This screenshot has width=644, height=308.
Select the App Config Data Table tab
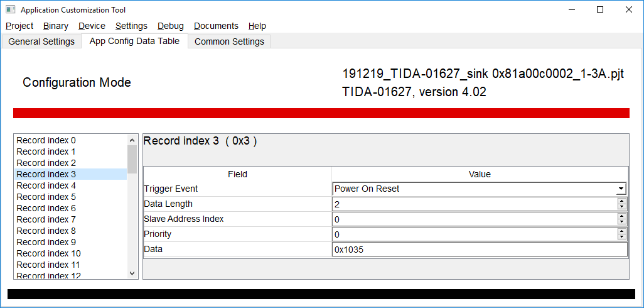click(134, 41)
